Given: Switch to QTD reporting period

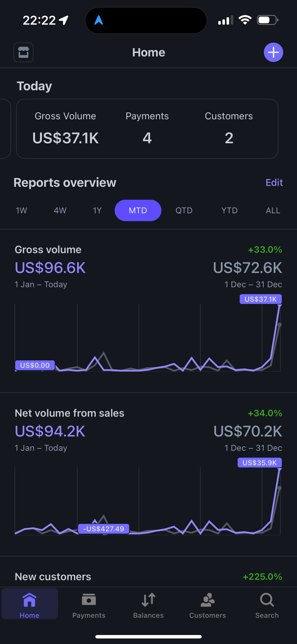Looking at the screenshot, I should (184, 210).
